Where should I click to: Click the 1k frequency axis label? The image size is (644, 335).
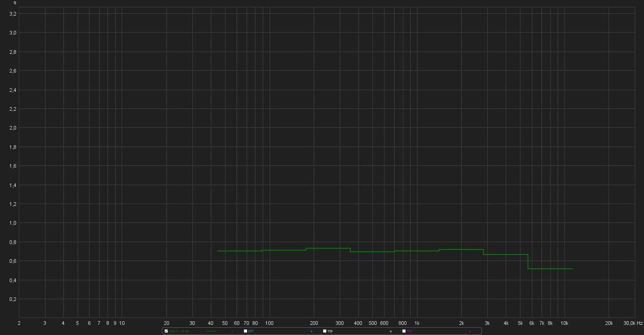coord(417,323)
